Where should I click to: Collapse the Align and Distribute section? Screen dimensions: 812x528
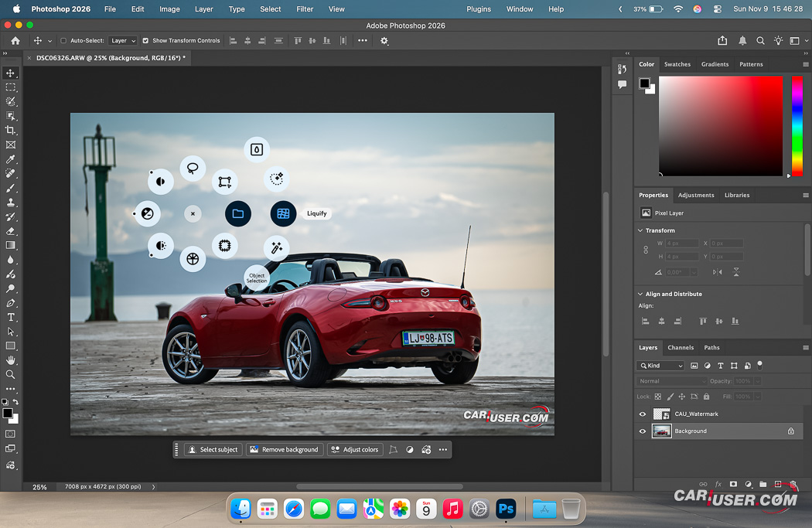[x=640, y=294]
